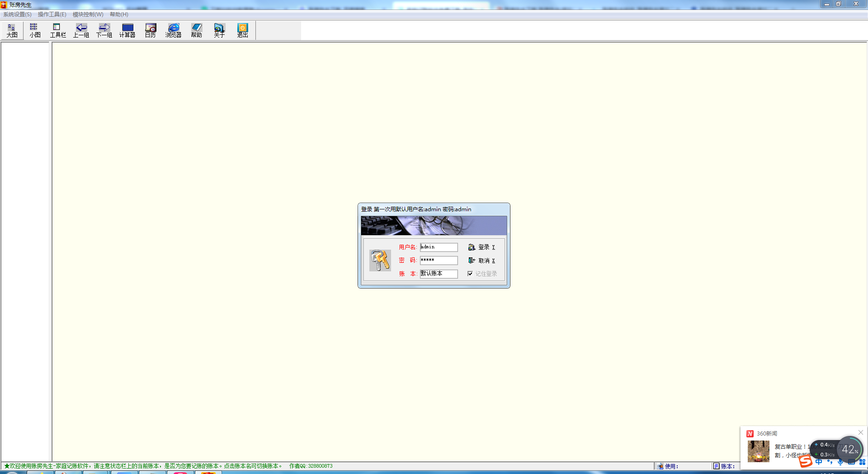Click the 作者QQ:328800873 status text

point(311,466)
